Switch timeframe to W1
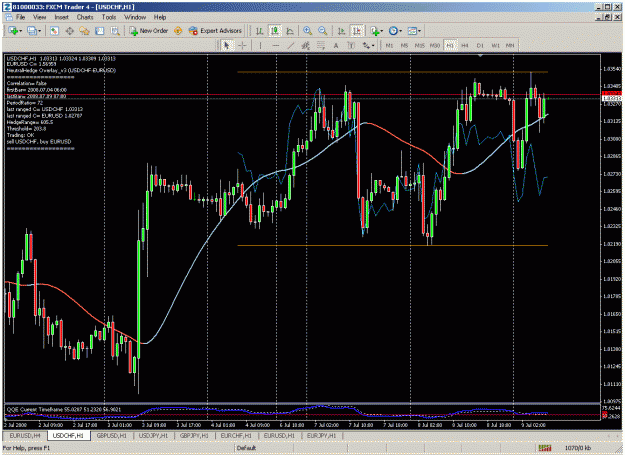The height and width of the screenshot is (455, 625). tap(495, 45)
